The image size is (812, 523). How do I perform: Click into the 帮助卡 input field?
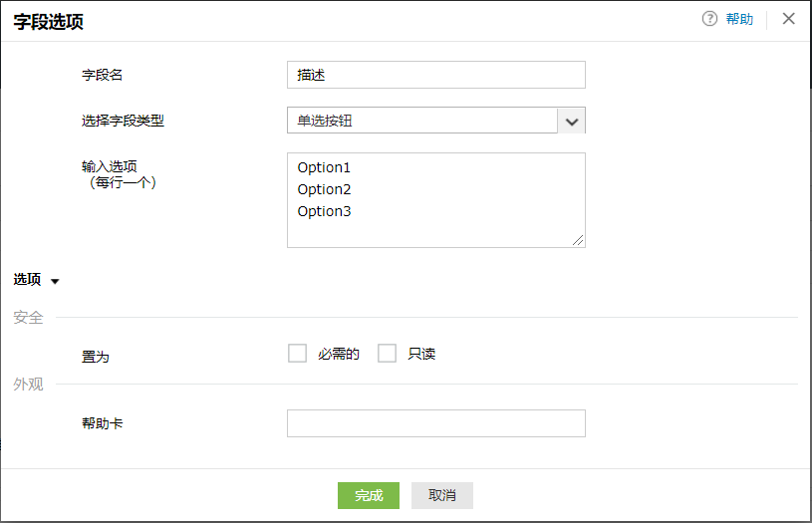[x=435, y=423]
